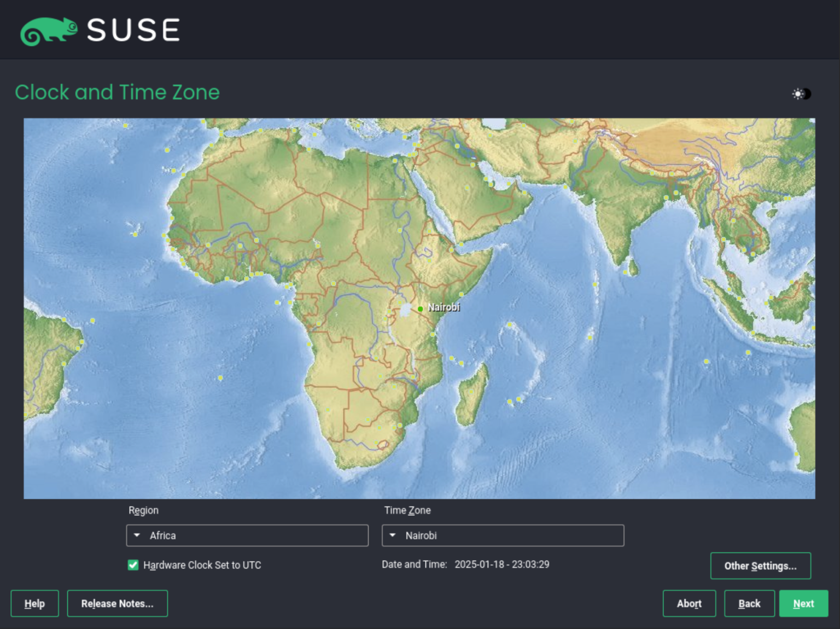This screenshot has height=629, width=840.
Task: Open the Region dropdown
Action: 247,535
